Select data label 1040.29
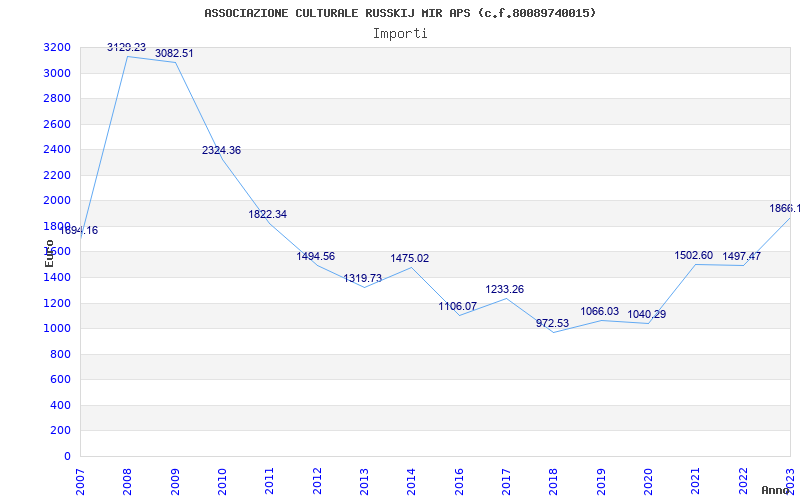Viewport: 800px width, 500px height. point(646,315)
